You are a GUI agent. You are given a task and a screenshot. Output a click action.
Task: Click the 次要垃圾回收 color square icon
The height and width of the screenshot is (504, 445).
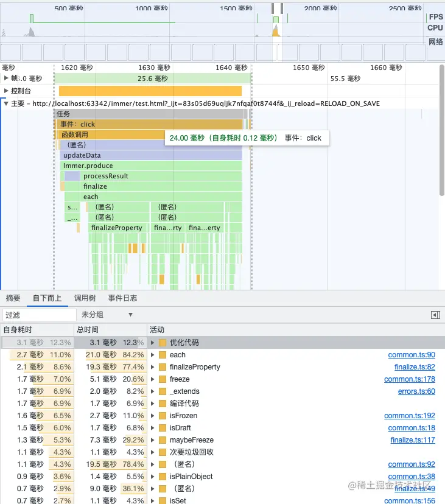pyautogui.click(x=163, y=452)
